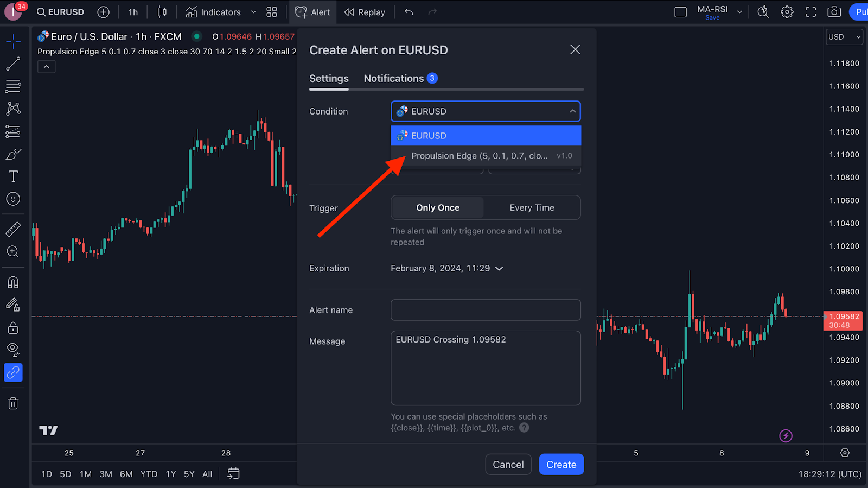The height and width of the screenshot is (488, 868).
Task: Activate the zoom in tool
Action: coord(13,252)
